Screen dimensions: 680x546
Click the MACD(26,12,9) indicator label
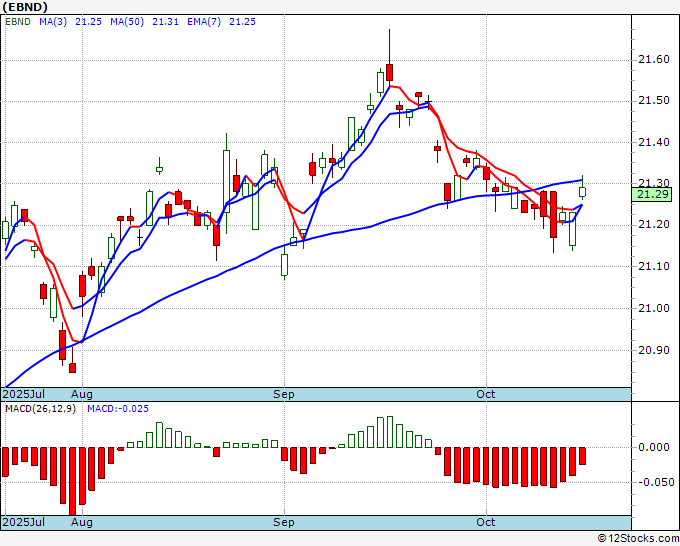point(40,409)
